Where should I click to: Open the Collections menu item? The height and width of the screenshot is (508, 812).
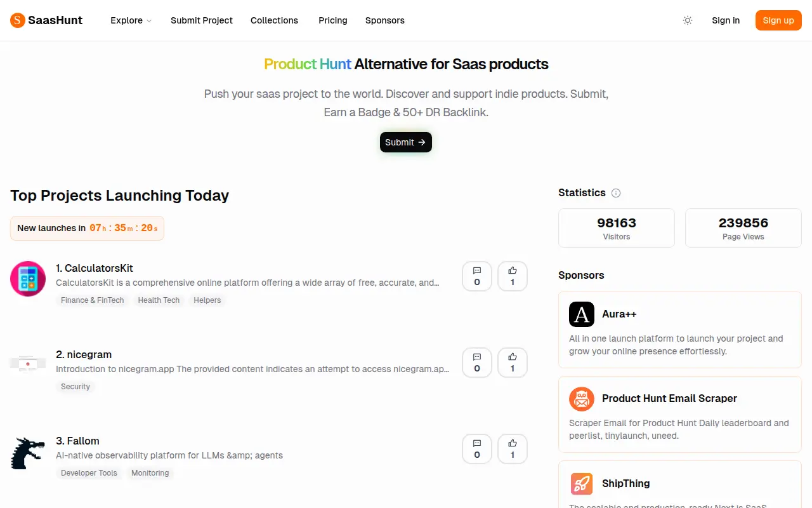274,20
